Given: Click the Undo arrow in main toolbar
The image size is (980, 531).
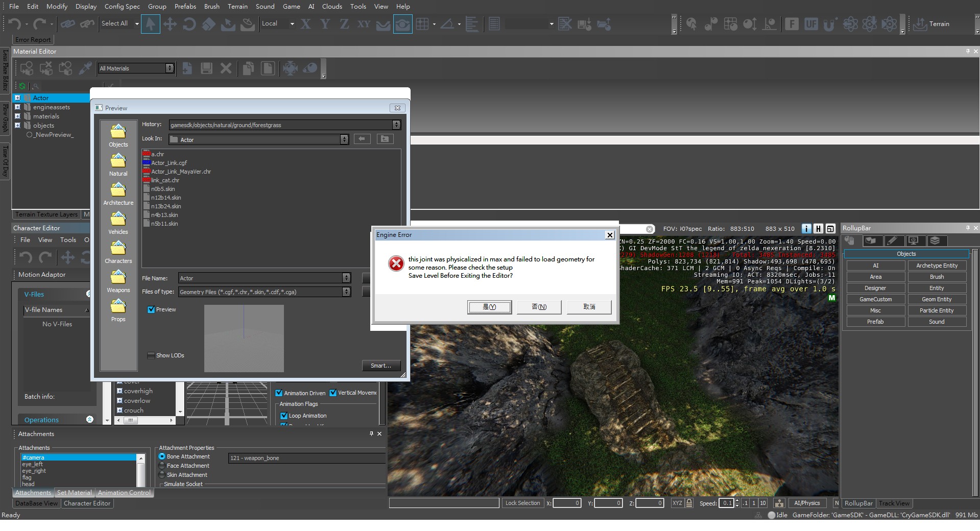Looking at the screenshot, I should coord(15,24).
